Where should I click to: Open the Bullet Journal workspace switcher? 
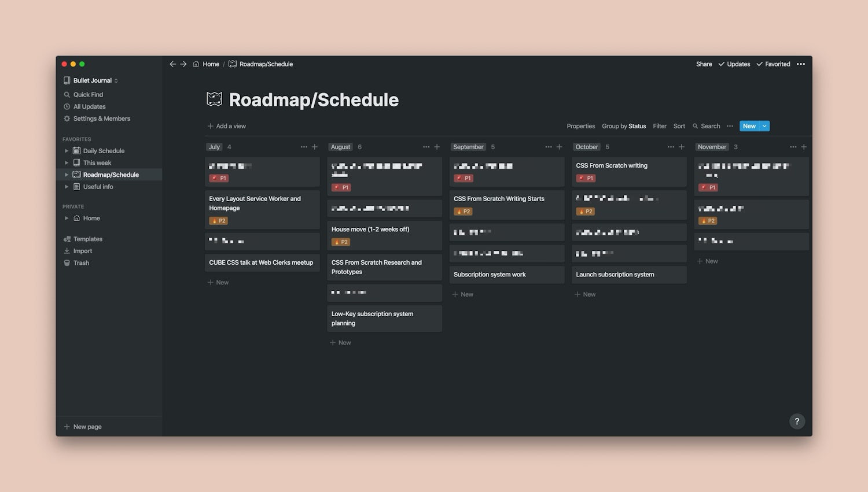[x=91, y=80]
